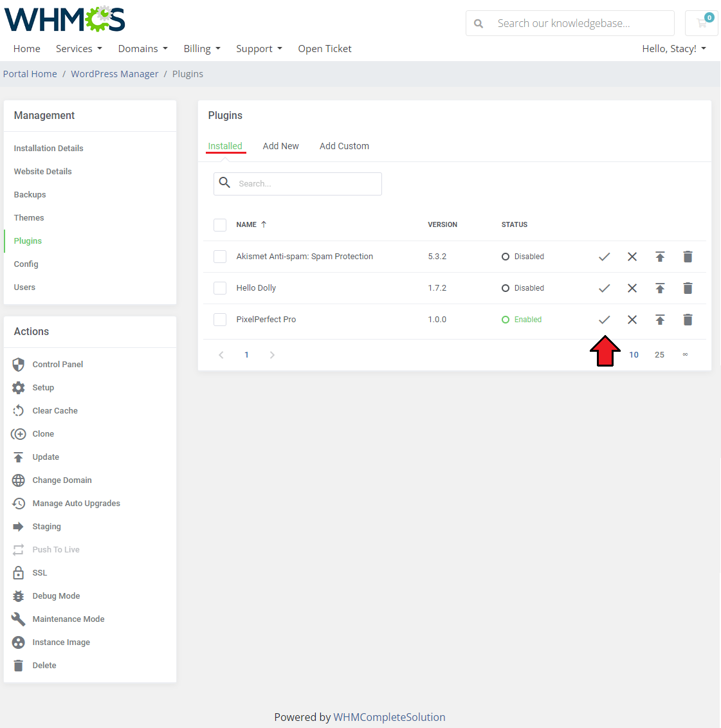
Task: Deactivate Akismet Anti-spam with the X icon
Action: coord(632,257)
